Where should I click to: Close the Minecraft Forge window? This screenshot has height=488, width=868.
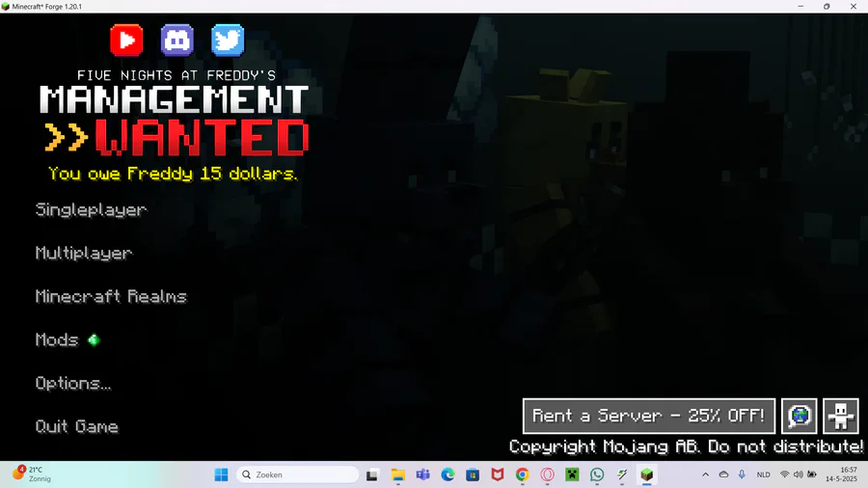click(854, 7)
